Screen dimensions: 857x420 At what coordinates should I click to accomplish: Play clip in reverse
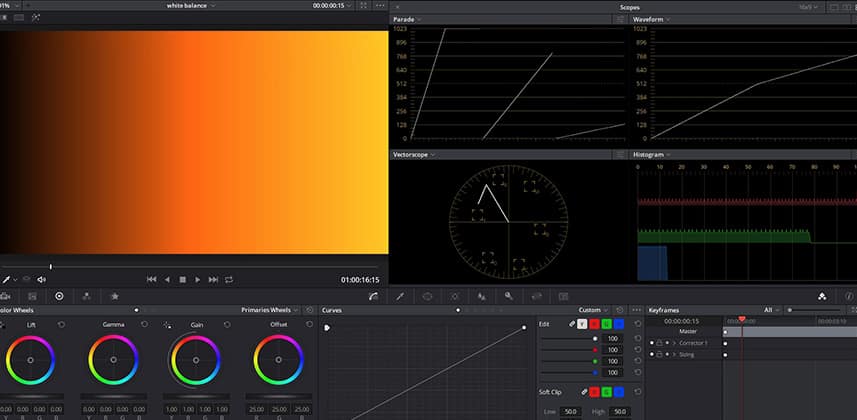pyautogui.click(x=167, y=279)
